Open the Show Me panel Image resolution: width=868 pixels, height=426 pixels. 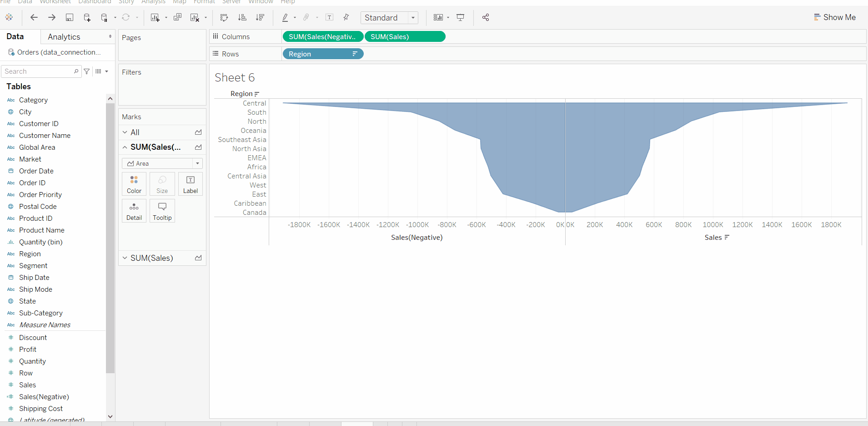[x=835, y=17]
